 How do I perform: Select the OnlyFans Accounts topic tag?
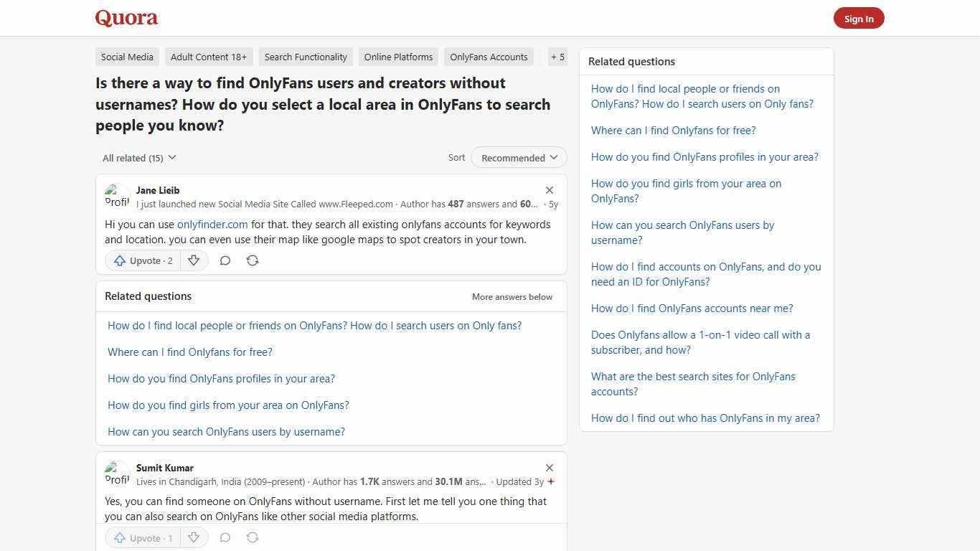point(489,57)
